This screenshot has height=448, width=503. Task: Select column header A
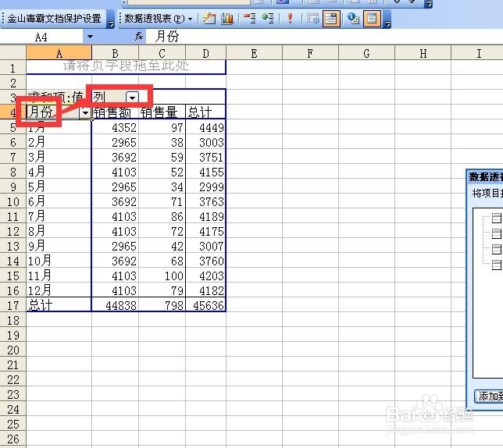point(59,53)
